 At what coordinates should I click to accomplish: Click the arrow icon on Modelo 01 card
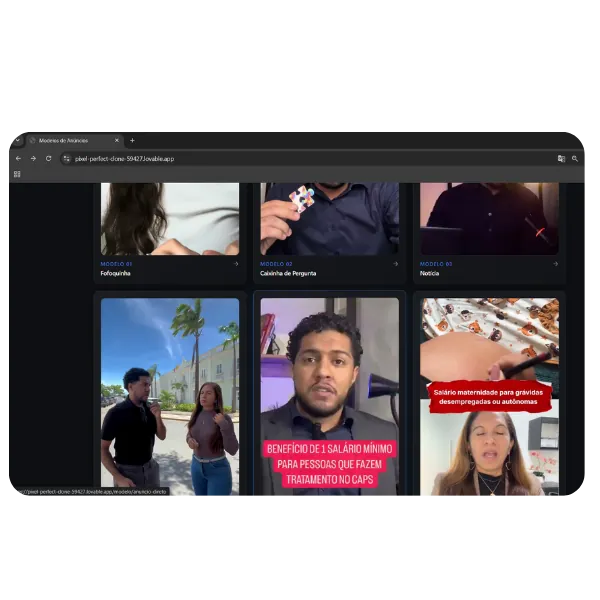[x=236, y=264]
